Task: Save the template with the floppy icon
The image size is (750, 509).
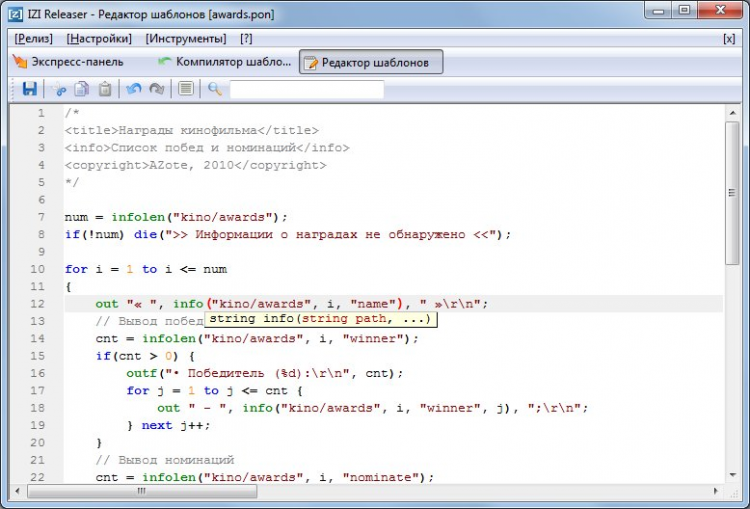Action: click(30, 89)
